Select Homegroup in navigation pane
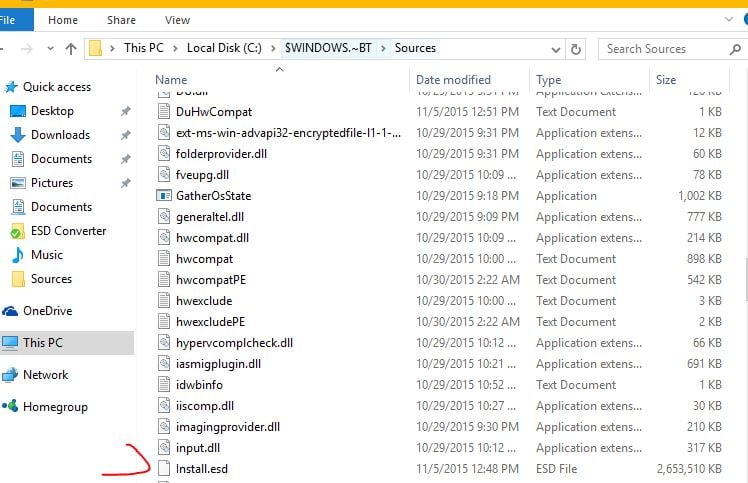This screenshot has height=483, width=748. [x=55, y=407]
